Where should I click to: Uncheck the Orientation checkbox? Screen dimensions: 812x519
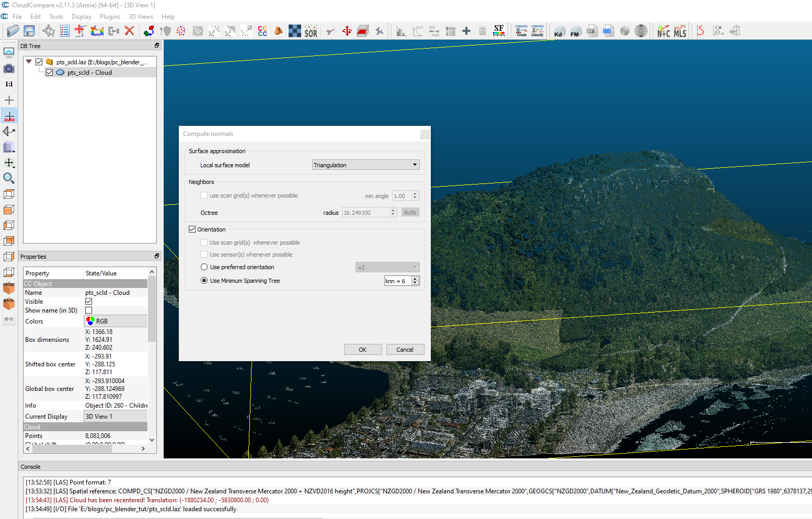[192, 229]
